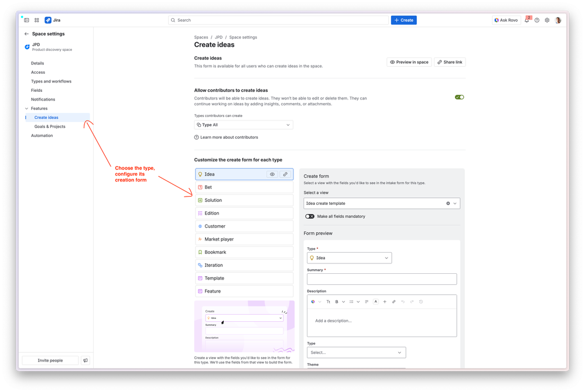585x392 pixels.
Task: Open AI assistant in description toolbar
Action: click(313, 302)
